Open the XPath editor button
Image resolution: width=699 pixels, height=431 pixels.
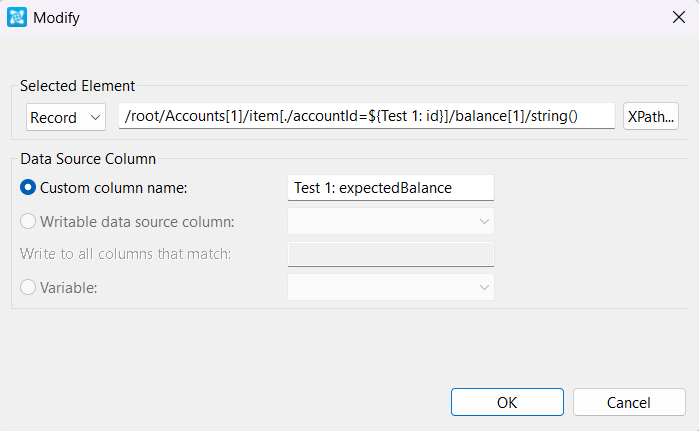point(651,117)
